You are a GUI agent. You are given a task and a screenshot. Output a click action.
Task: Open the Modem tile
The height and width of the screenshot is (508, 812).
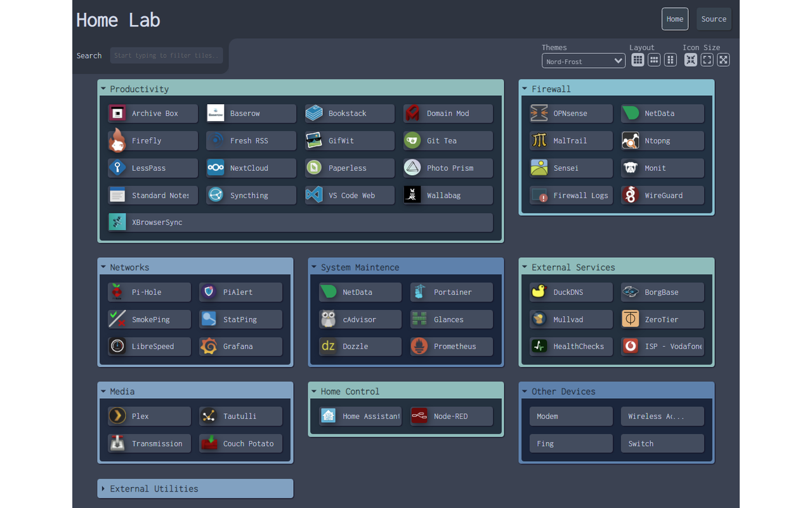coord(571,417)
